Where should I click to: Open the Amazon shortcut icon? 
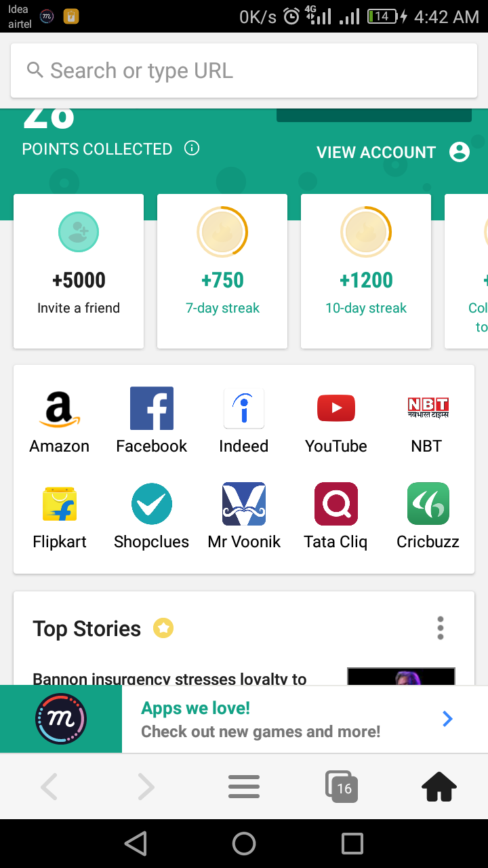(x=59, y=409)
